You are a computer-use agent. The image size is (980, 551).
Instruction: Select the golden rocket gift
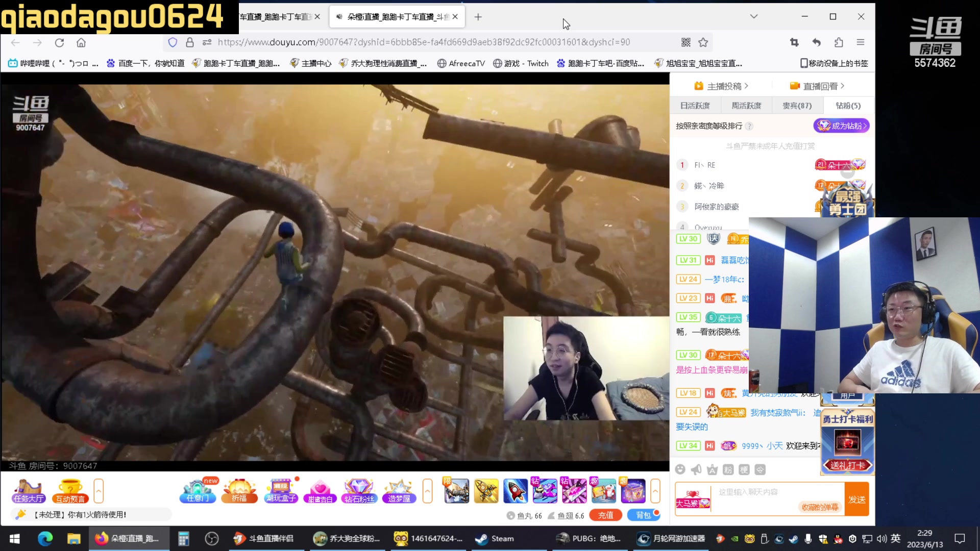[x=486, y=491]
